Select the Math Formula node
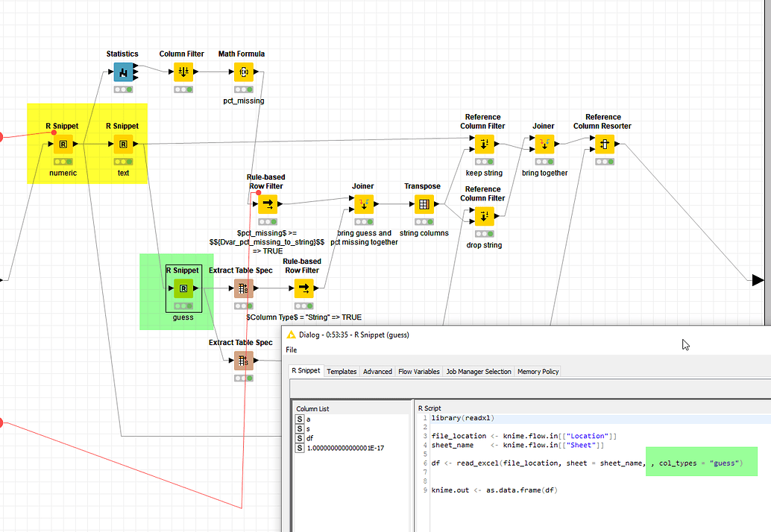The image size is (771, 532). click(241, 72)
